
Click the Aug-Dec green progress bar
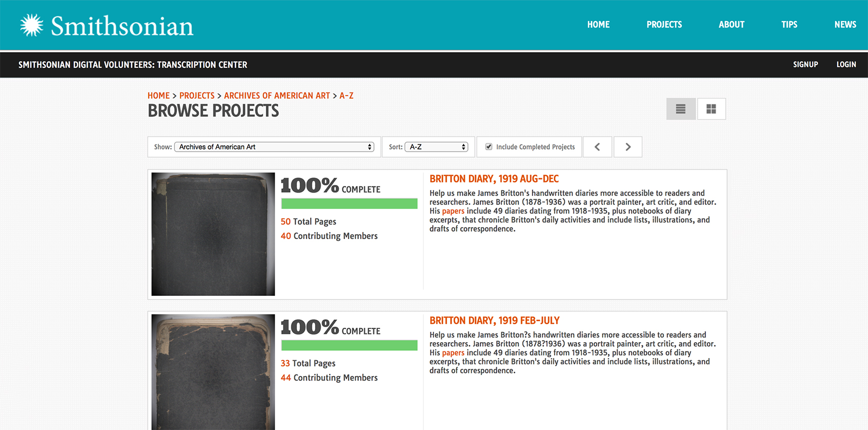[x=349, y=203]
